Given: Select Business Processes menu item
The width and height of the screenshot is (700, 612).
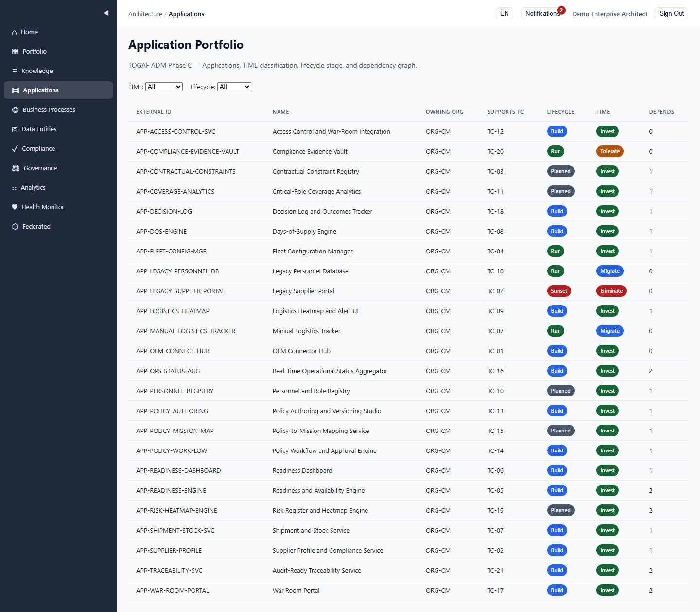Looking at the screenshot, I should [x=58, y=110].
